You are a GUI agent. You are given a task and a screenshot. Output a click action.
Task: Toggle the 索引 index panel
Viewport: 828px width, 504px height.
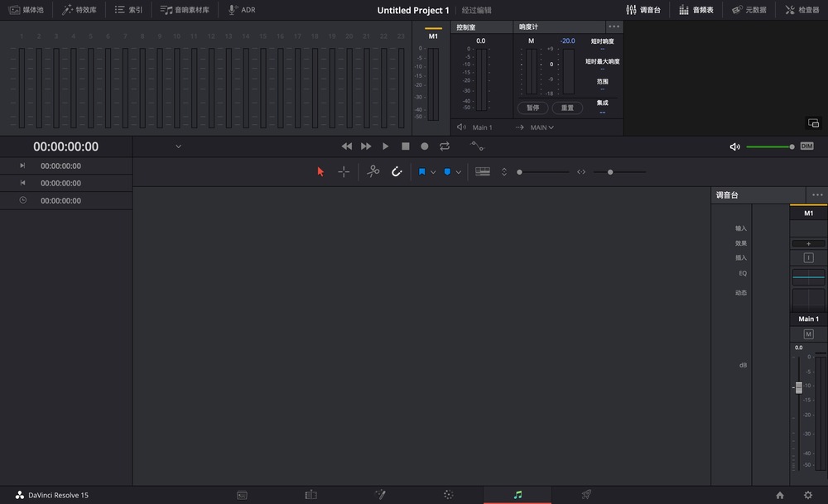(x=128, y=9)
